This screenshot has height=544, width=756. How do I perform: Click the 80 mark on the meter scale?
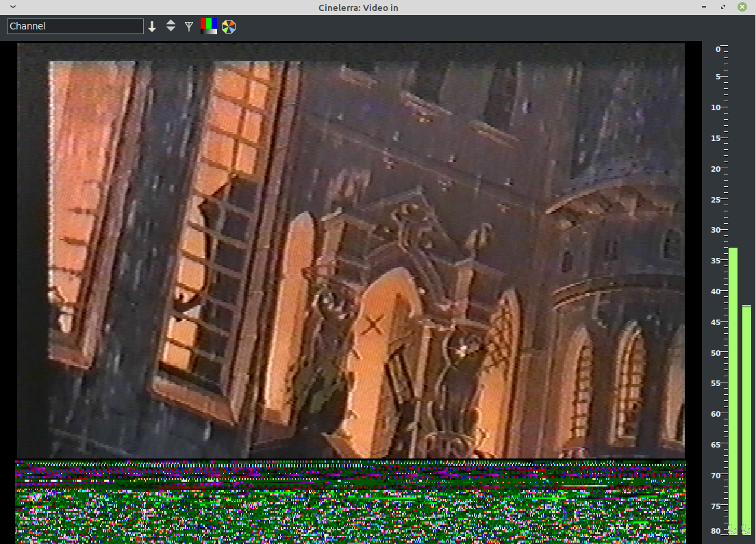[716, 531]
